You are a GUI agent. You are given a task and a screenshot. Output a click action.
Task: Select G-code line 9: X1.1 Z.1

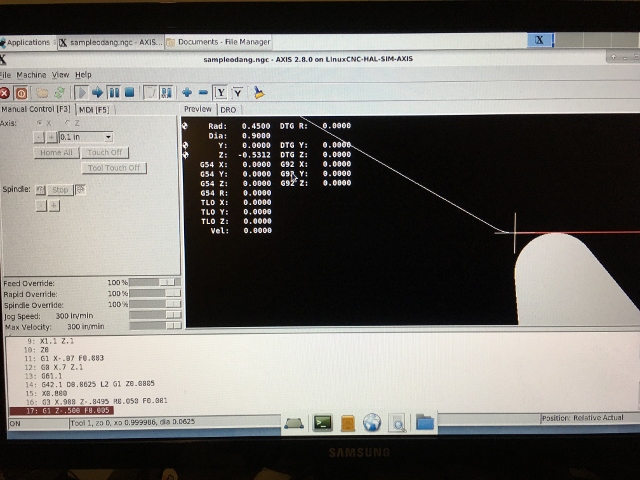[x=51, y=341]
